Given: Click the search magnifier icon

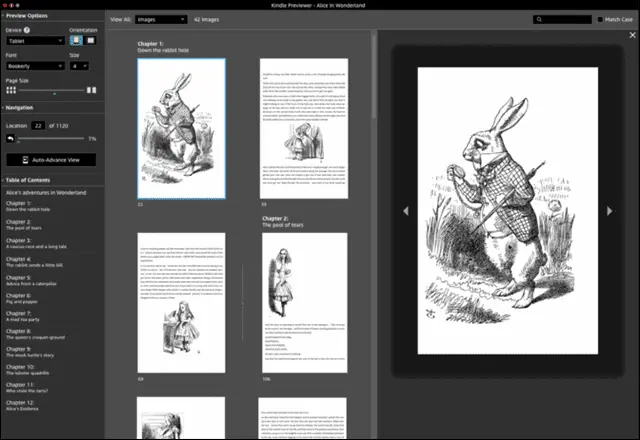Looking at the screenshot, I should 539,19.
